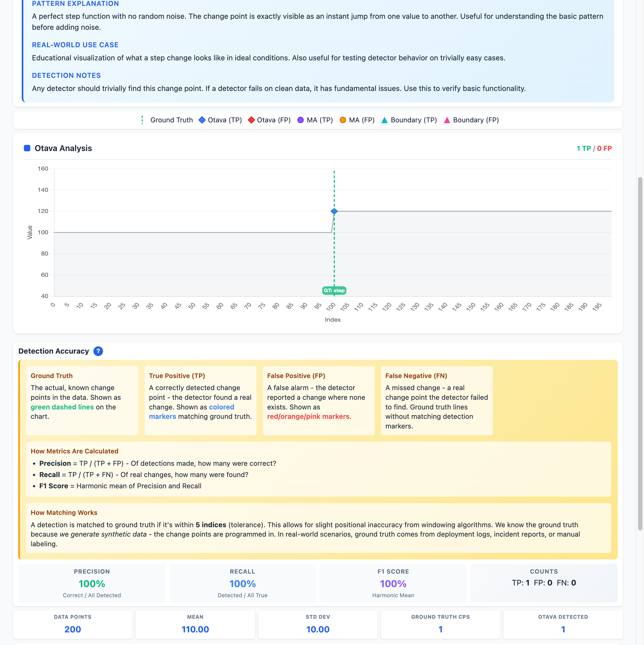The image size is (644, 645).
Task: Click the 'True Positive (TP)' card title
Action: click(177, 376)
